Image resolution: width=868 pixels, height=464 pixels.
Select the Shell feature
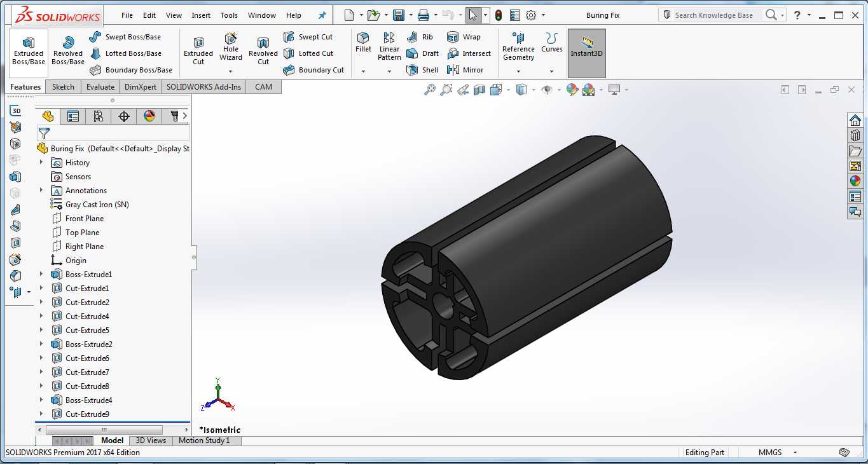pos(422,70)
